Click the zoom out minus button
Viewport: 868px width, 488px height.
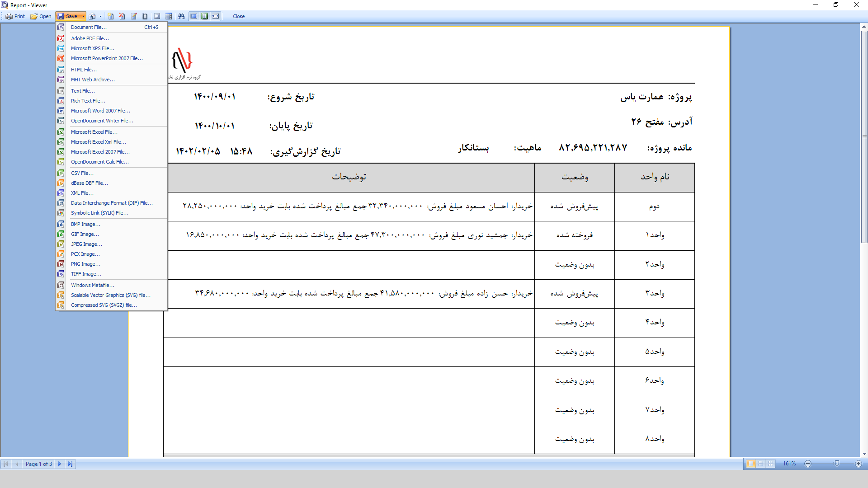[808, 464]
